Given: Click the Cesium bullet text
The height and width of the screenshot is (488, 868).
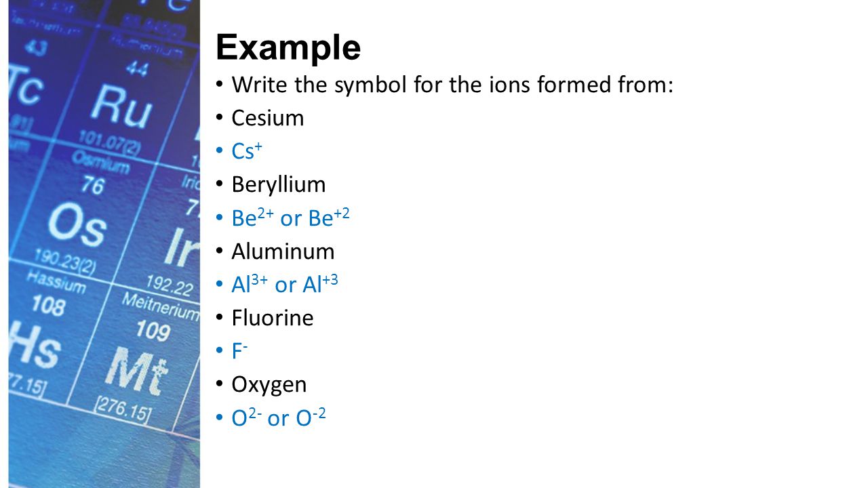Looking at the screenshot, I should [x=268, y=118].
